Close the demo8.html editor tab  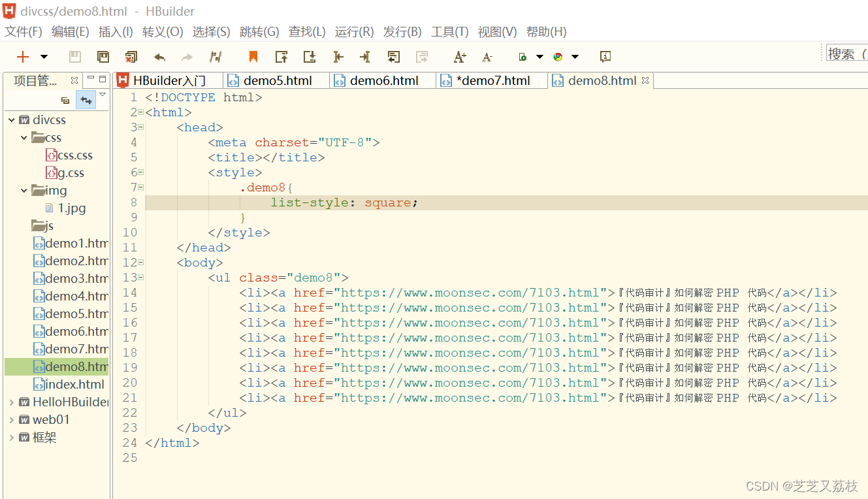pos(645,80)
